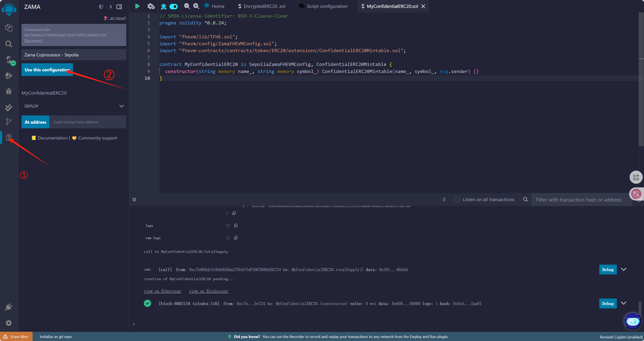The image size is (644, 341).
Task: Run script with green play icon
Action: tap(137, 6)
